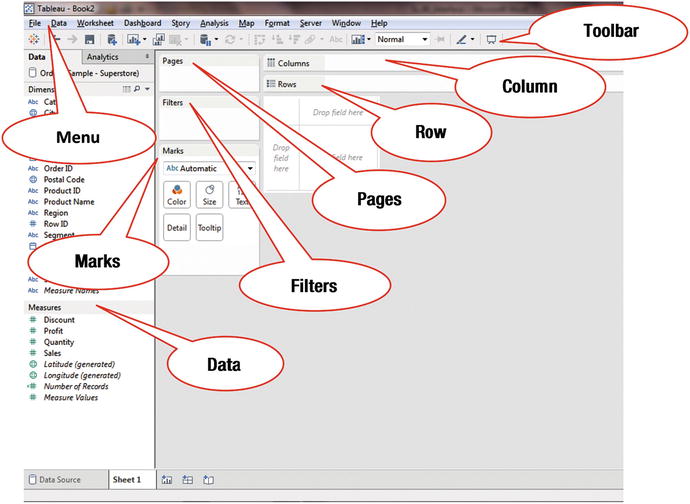The height and width of the screenshot is (504, 690).
Task: Open Presentation Mode with the screen icon
Action: 491,40
